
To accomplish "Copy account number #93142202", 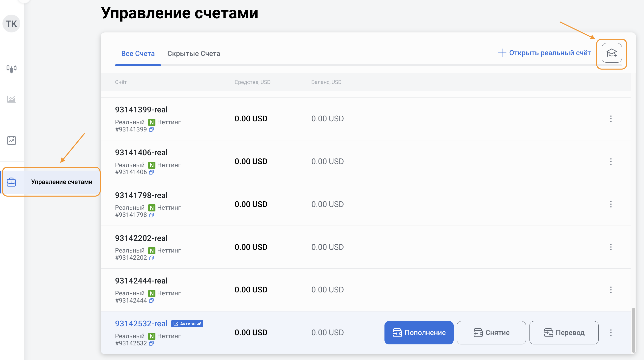I will [x=151, y=258].
